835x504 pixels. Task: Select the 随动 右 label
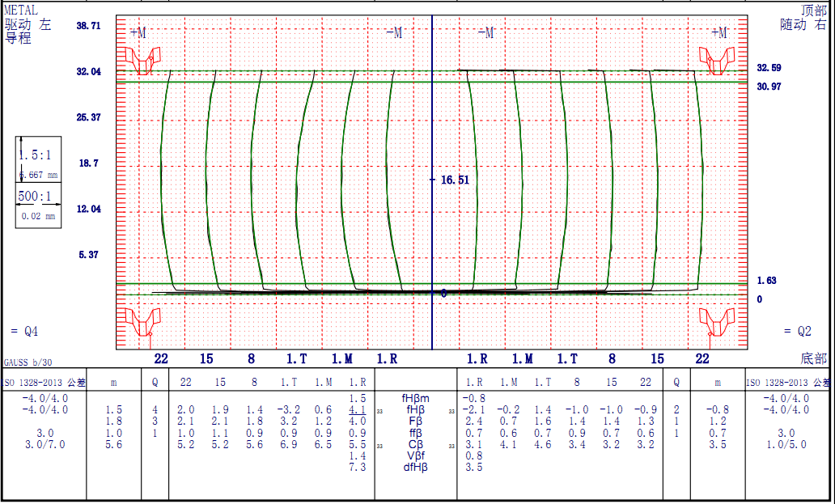click(803, 24)
